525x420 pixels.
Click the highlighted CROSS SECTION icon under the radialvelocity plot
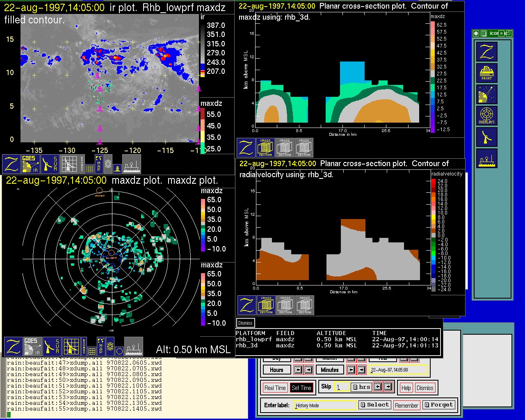266,305
